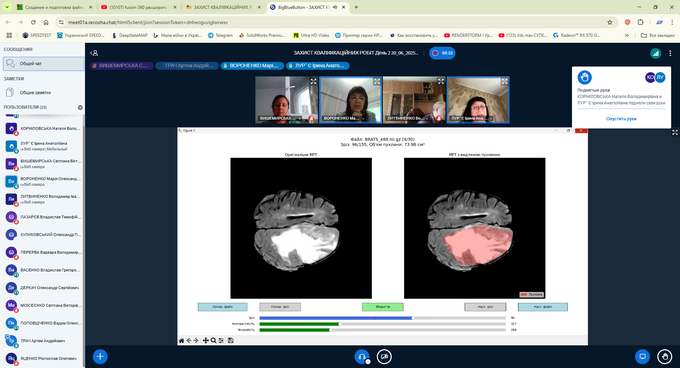This screenshot has width=680, height=368.
Task: Select ЛУР'Є Ірина talking indicator pill
Action: click(x=317, y=66)
